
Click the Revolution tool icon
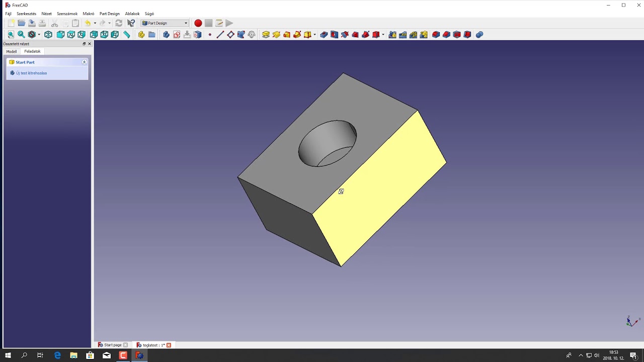pos(276,35)
